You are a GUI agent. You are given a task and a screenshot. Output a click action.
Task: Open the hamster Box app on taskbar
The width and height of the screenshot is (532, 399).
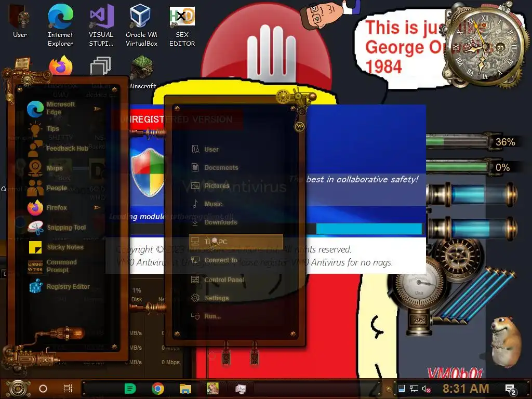click(212, 388)
